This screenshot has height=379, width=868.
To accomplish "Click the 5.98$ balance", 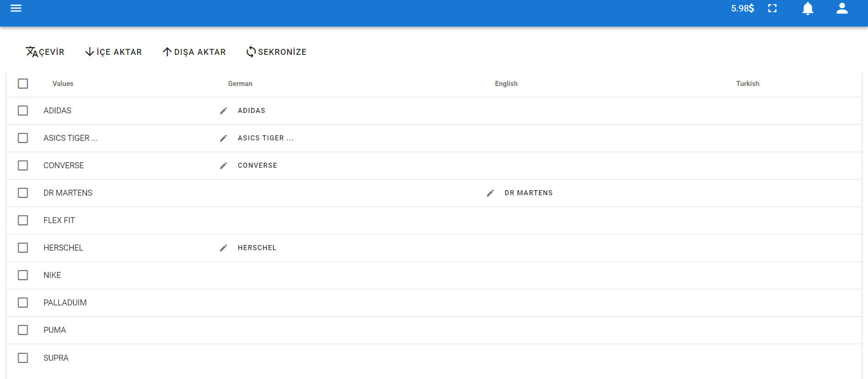I will [742, 8].
